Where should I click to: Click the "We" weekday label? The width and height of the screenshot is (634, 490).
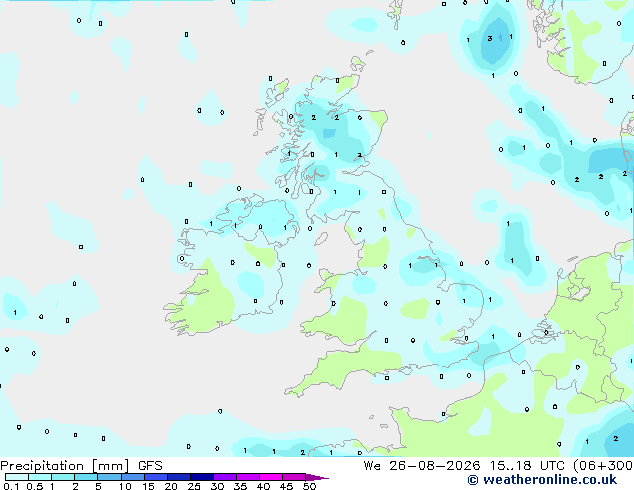pyautogui.click(x=372, y=466)
